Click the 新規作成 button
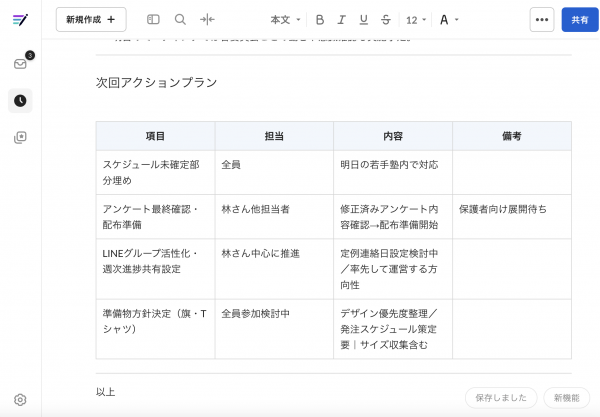Image resolution: width=600 pixels, height=417 pixels. (x=91, y=19)
